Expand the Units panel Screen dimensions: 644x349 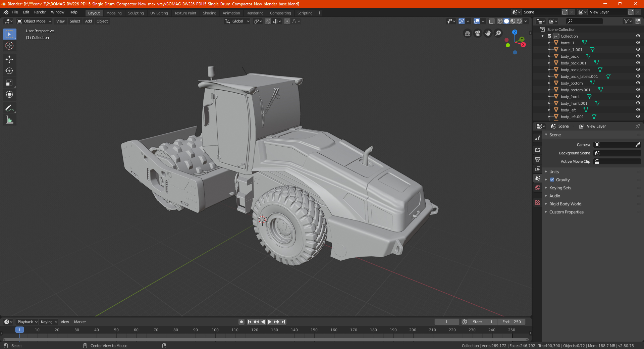pyautogui.click(x=554, y=171)
